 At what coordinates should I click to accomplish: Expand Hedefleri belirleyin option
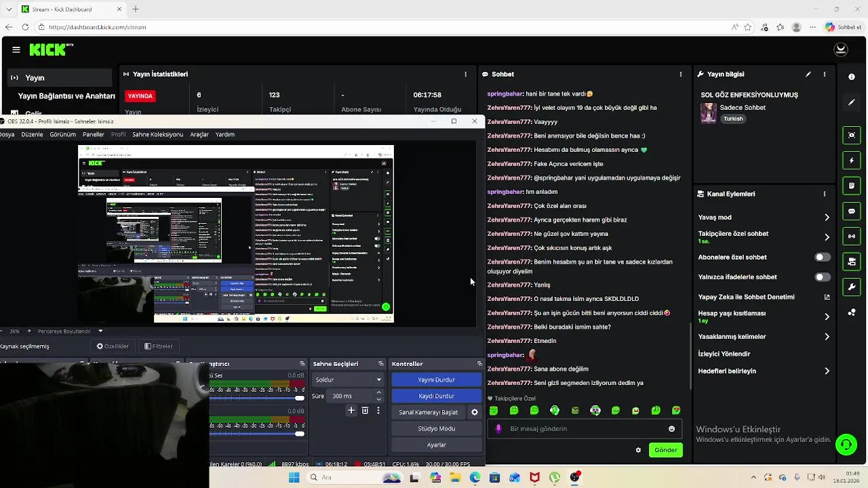pos(827,371)
